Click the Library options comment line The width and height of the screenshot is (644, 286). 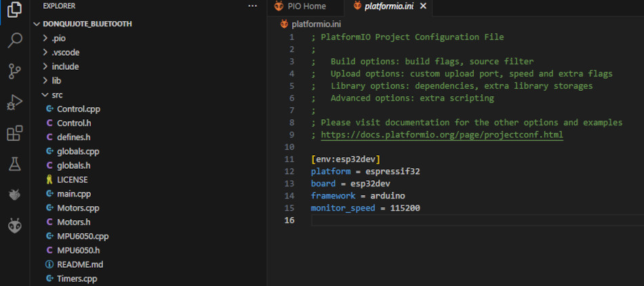(x=451, y=86)
